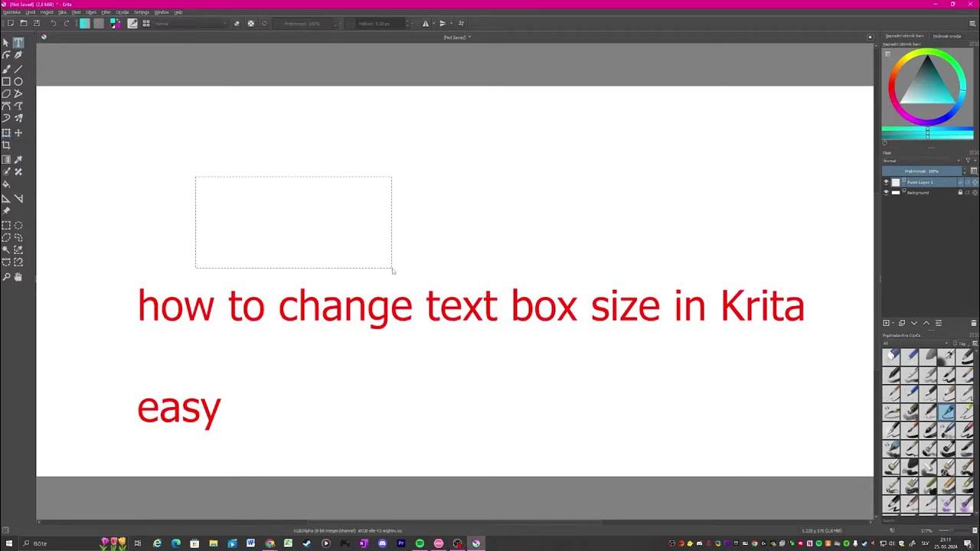The width and height of the screenshot is (980, 551).
Task: Select the Freehand Path tool
Action: click(18, 106)
